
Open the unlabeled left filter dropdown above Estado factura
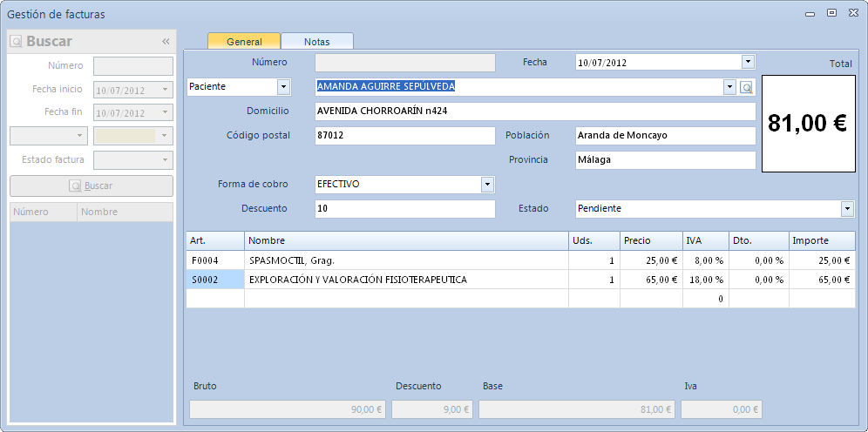click(79, 136)
